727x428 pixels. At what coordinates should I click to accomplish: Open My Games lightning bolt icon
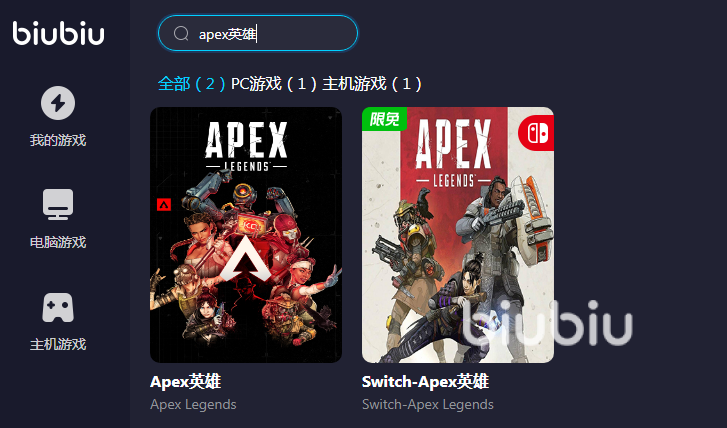58,103
